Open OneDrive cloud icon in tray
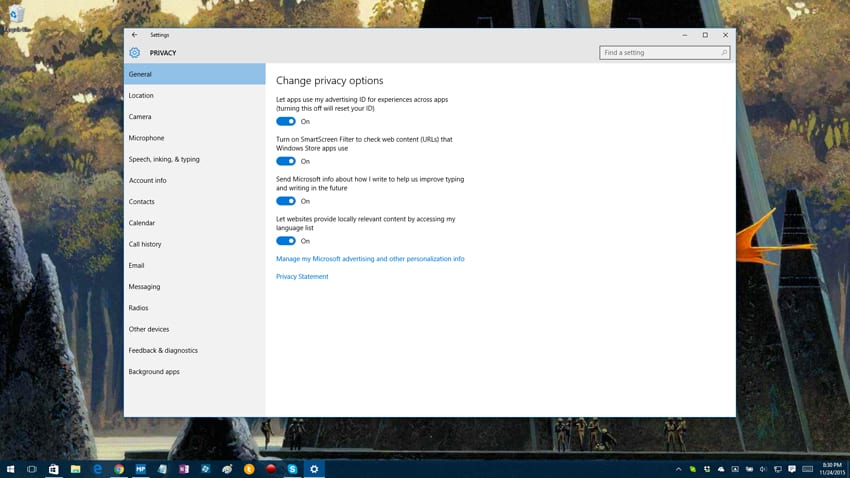Image resolution: width=850 pixels, height=478 pixels. tap(721, 469)
